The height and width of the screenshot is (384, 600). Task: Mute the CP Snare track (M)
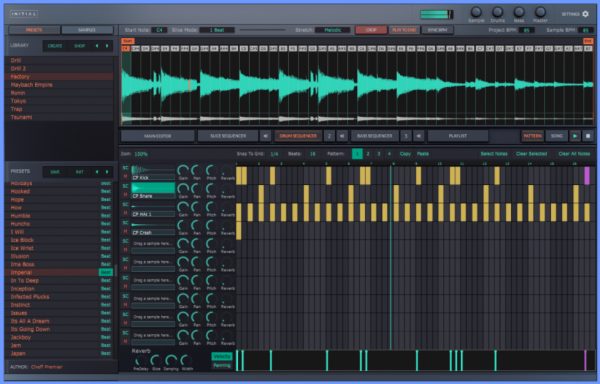[125, 195]
